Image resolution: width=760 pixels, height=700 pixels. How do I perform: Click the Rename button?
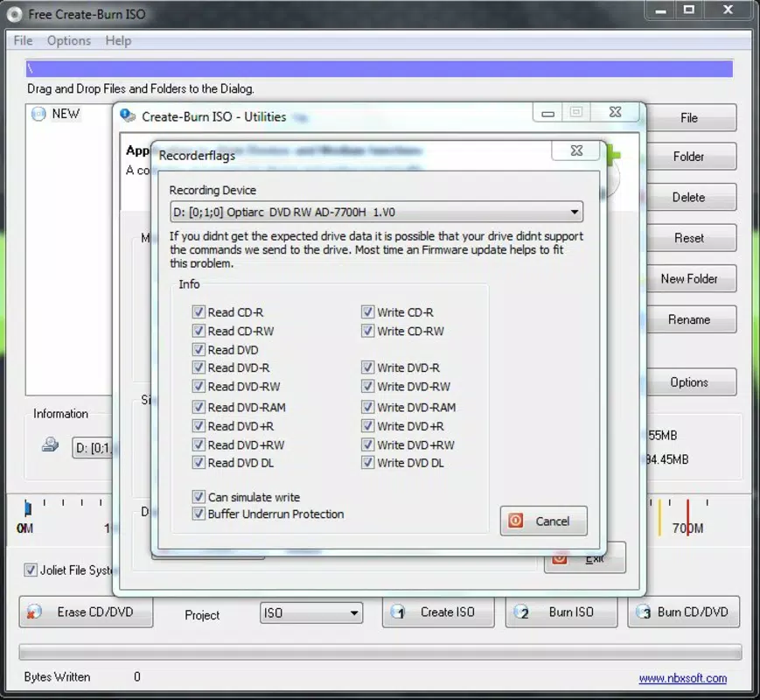pyautogui.click(x=691, y=319)
